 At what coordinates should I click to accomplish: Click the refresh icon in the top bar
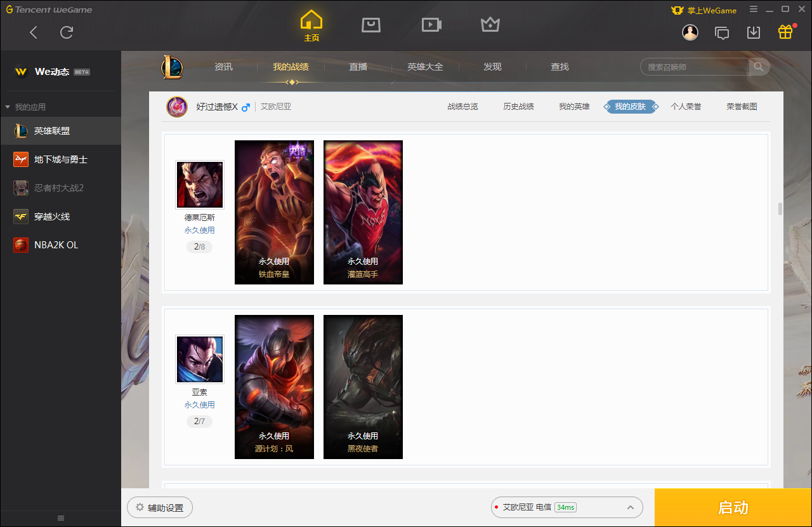(67, 32)
